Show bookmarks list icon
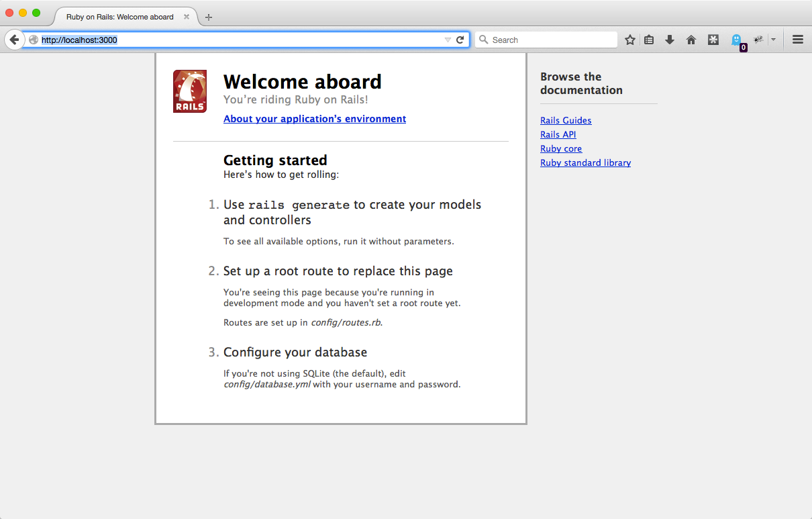This screenshot has width=812, height=519. coord(649,40)
